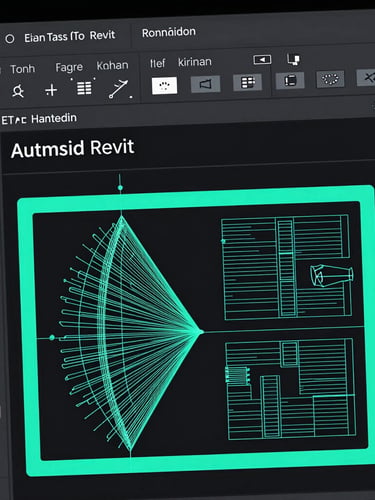Select the control point above the fan apex
This screenshot has width=375, height=500.
click(x=120, y=188)
